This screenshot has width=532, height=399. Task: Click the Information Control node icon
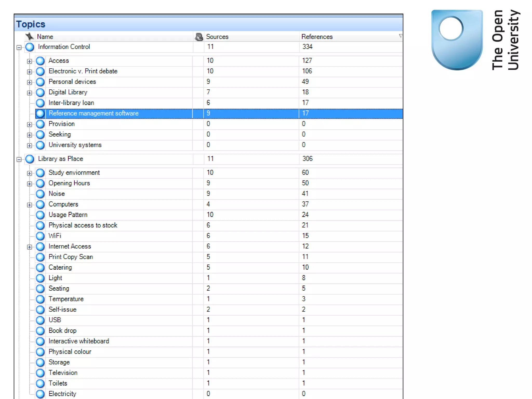(30, 47)
